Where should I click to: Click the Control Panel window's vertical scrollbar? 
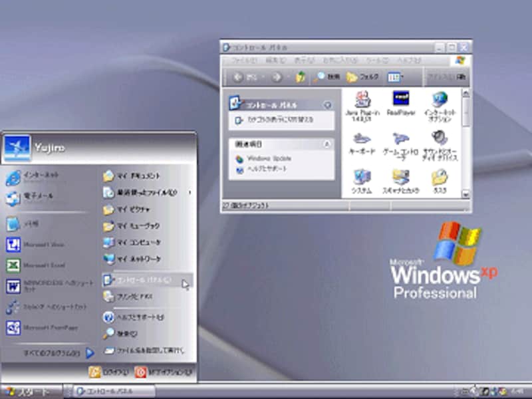tap(465, 146)
